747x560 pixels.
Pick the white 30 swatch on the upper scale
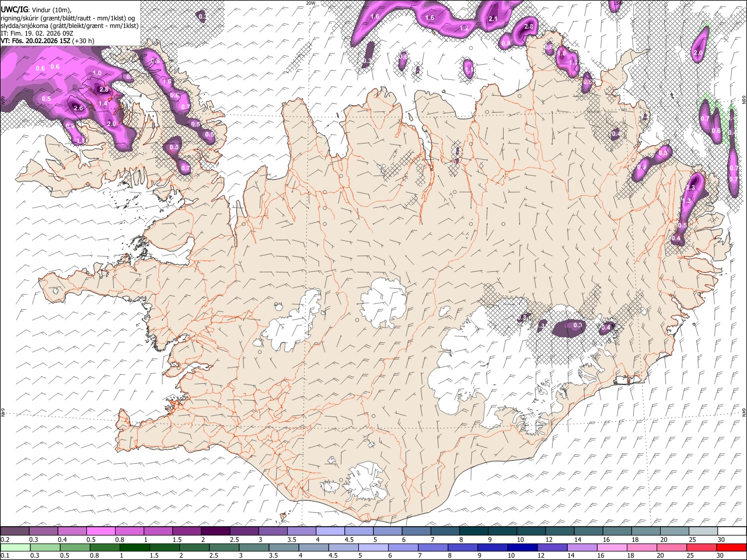click(x=732, y=531)
